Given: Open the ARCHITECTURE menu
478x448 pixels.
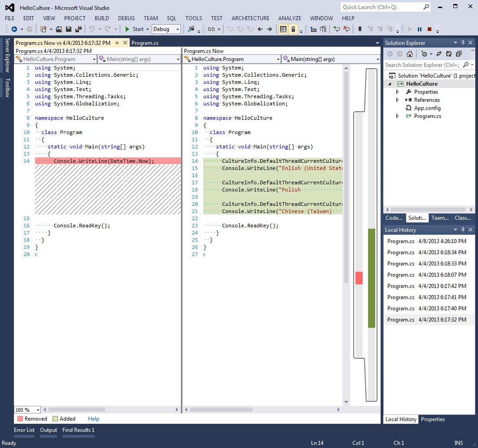Looking at the screenshot, I should pos(250,18).
